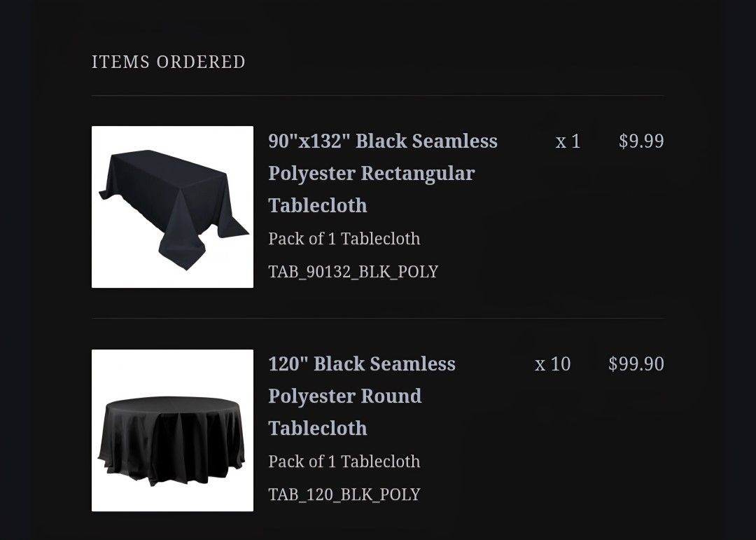Select the quantity x 10 for round tablecloth
The height and width of the screenshot is (540, 756).
pos(552,364)
